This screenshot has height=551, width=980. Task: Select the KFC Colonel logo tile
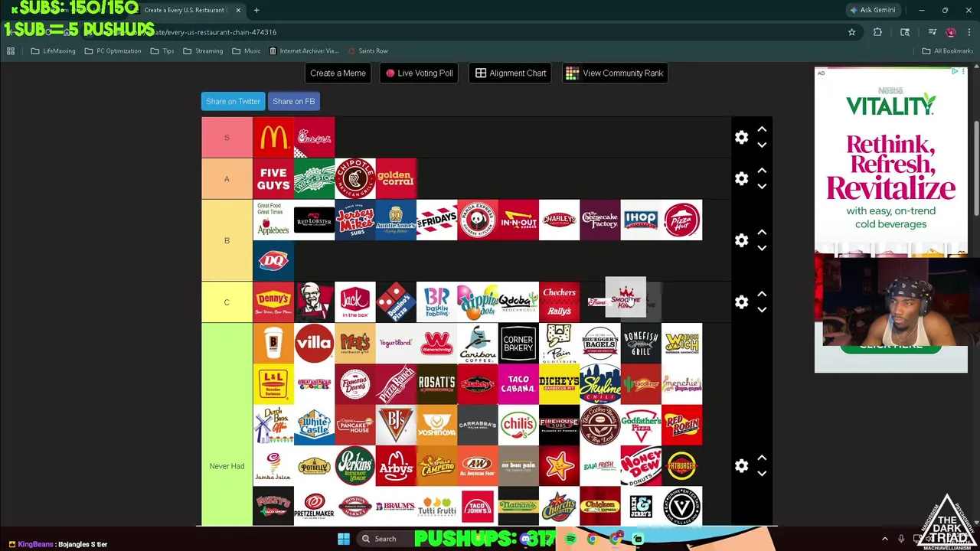[x=314, y=302]
